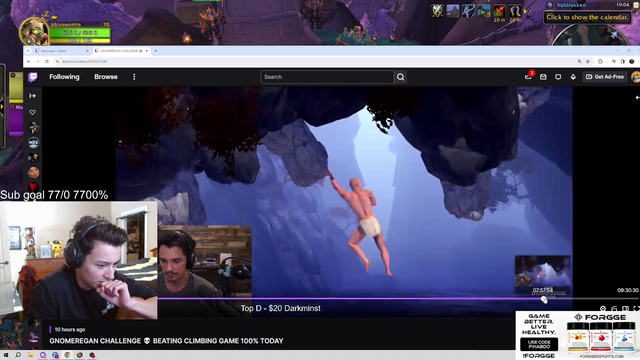Open the Following page
The height and width of the screenshot is (360, 640).
pyautogui.click(x=64, y=77)
